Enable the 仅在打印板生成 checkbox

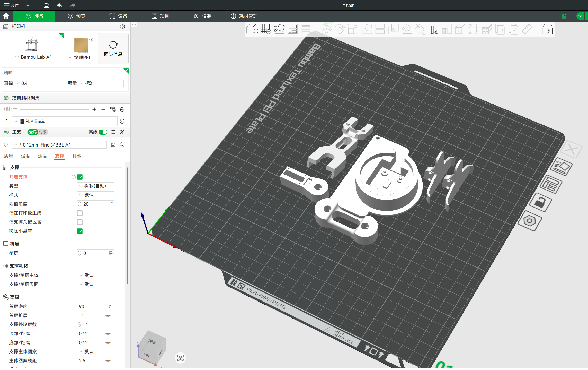(x=80, y=213)
